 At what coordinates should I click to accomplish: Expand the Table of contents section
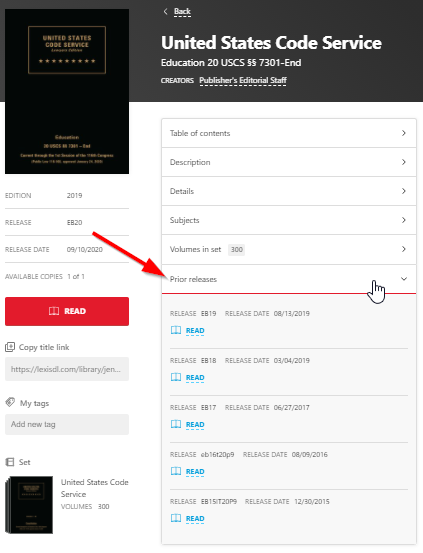(x=289, y=133)
